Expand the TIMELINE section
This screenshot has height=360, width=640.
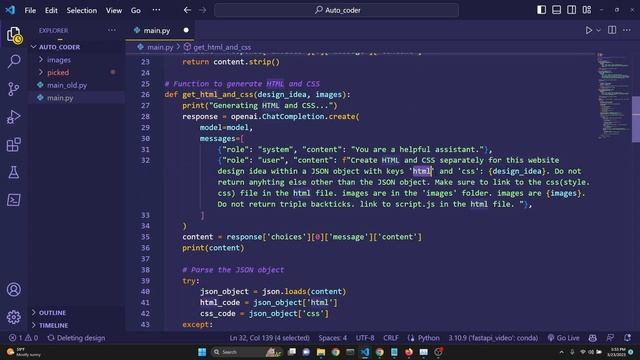(x=77, y=325)
